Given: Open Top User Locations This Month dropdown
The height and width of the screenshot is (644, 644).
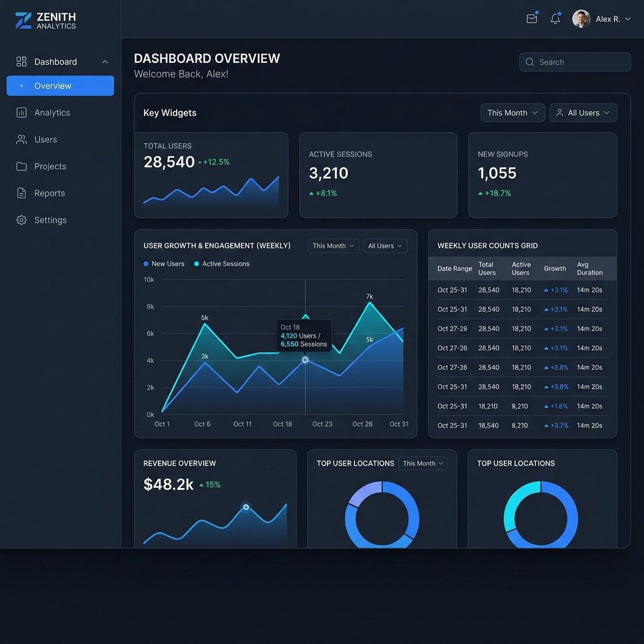Looking at the screenshot, I should click(423, 464).
